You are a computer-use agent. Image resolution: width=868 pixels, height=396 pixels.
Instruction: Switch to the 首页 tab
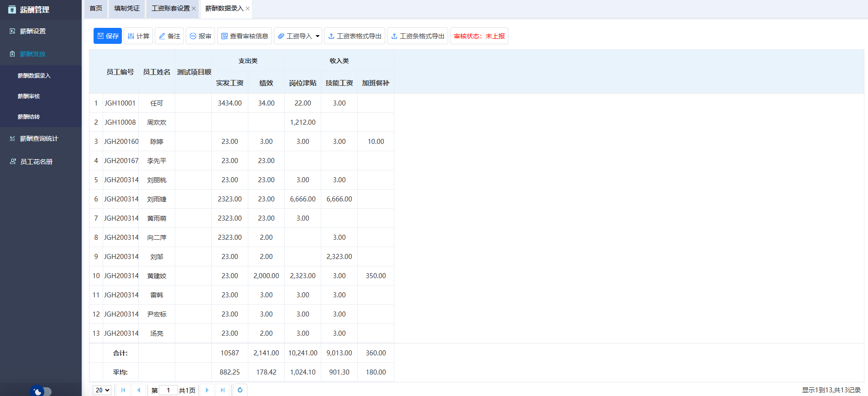coord(96,9)
